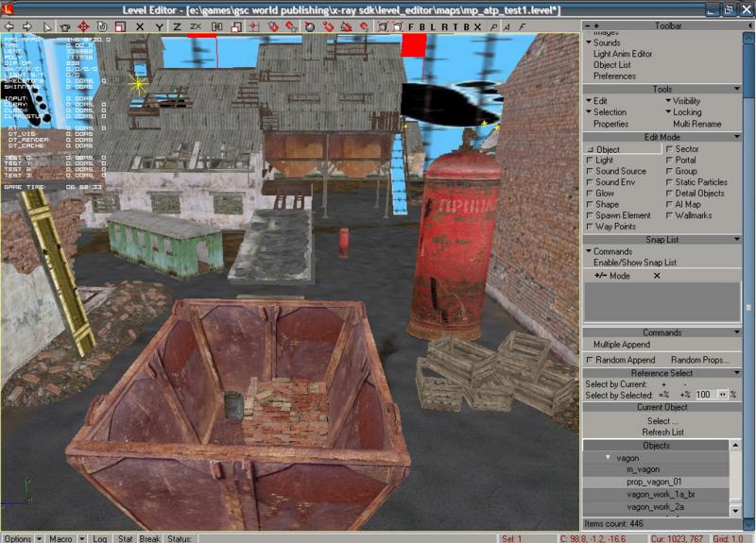Screen dimensions: 756x543
Task: Click the Objects list scroll-down arrow
Action: 735,510
